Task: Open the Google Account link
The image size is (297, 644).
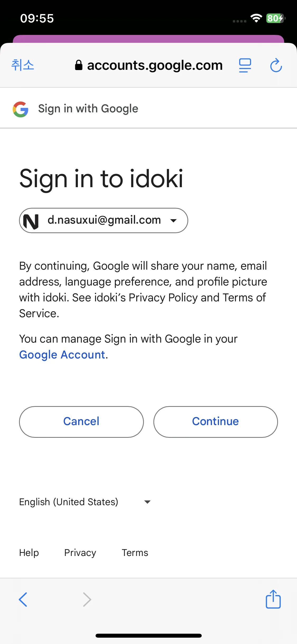Action: [x=62, y=355]
